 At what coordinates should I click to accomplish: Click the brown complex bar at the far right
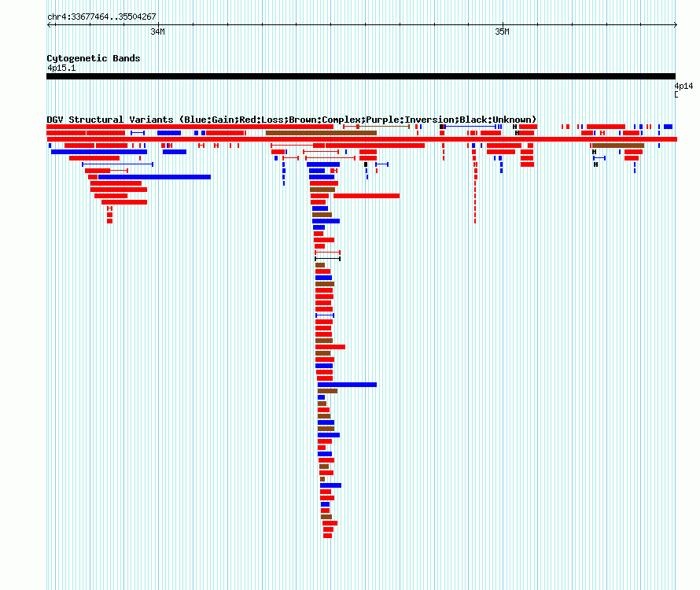tap(618, 146)
